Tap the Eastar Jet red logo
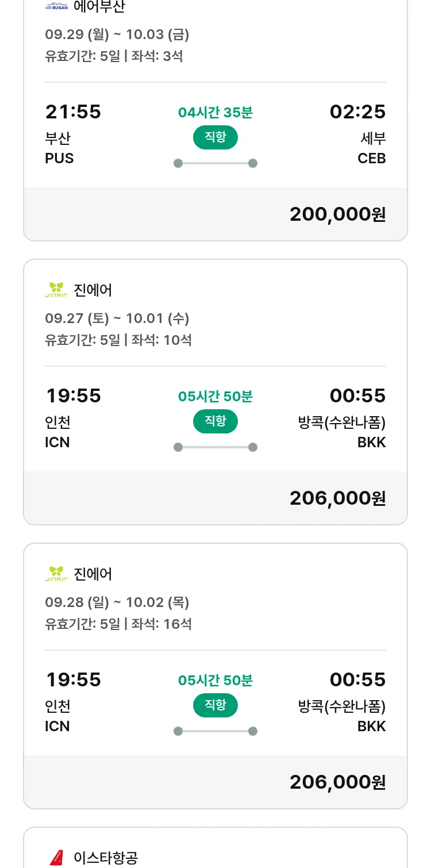Image resolution: width=431 pixels, height=868 pixels. [x=56, y=858]
